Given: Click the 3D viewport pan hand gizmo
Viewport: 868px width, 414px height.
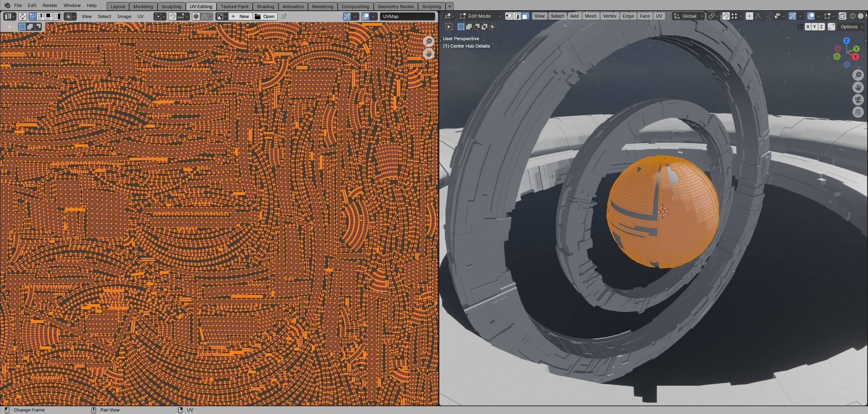Looking at the screenshot, I should tap(858, 87).
